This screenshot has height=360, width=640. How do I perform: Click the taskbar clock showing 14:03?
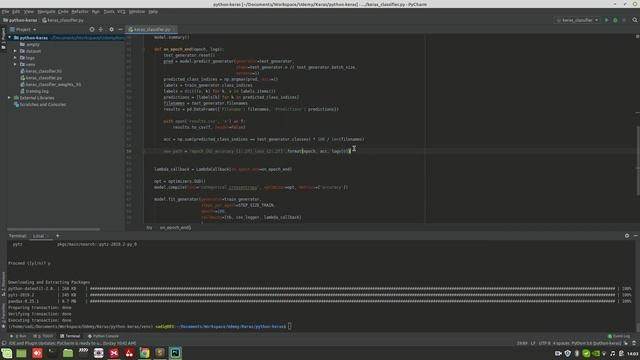click(x=633, y=353)
